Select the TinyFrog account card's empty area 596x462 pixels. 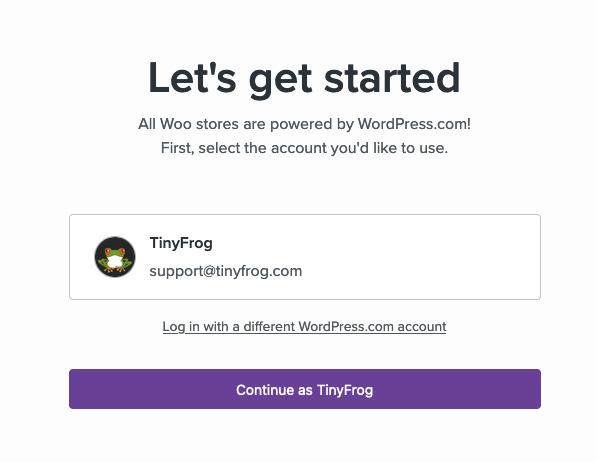418,257
